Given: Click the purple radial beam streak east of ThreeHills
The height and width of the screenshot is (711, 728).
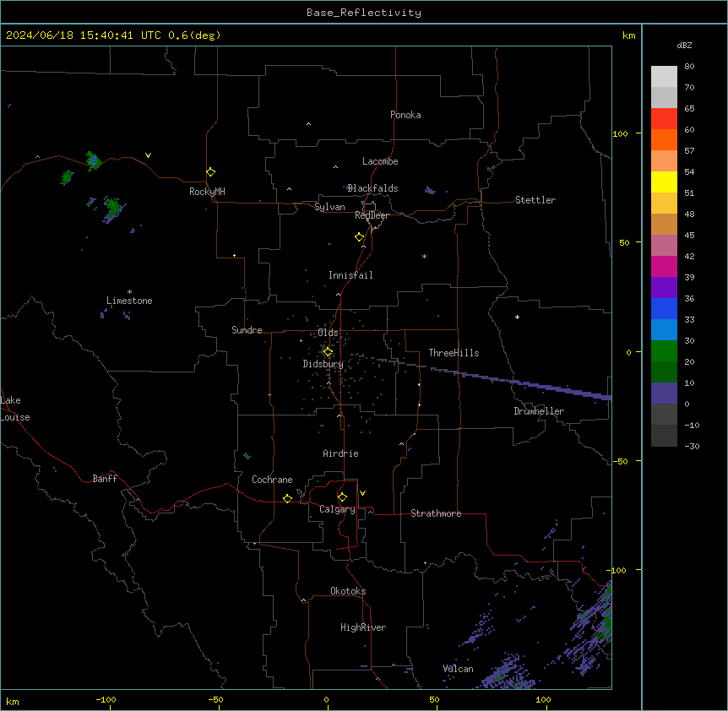Looking at the screenshot, I should 521,383.
